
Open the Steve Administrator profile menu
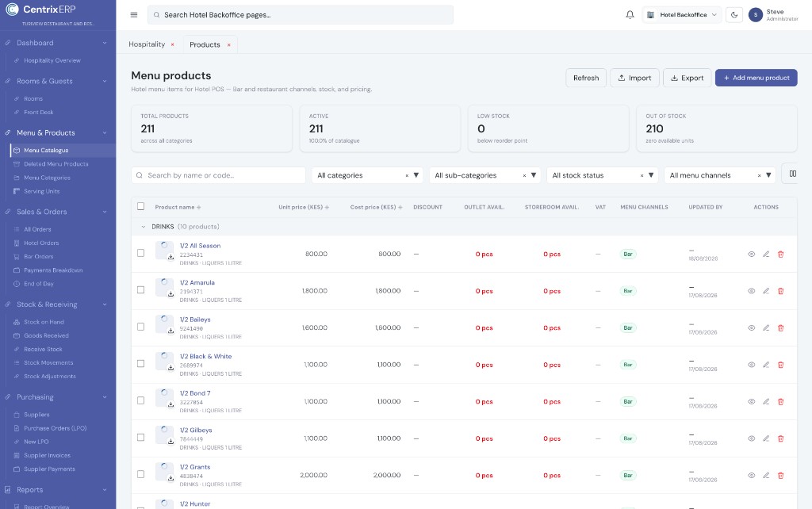773,15
